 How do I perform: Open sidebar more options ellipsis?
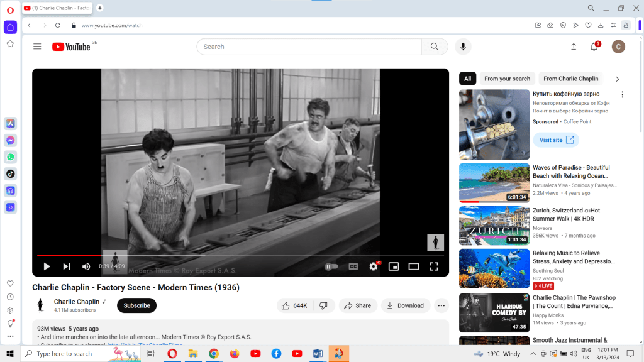(x=10, y=336)
